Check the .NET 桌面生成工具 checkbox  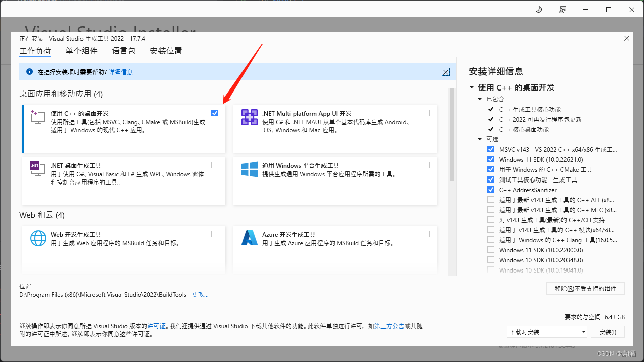coord(215,165)
